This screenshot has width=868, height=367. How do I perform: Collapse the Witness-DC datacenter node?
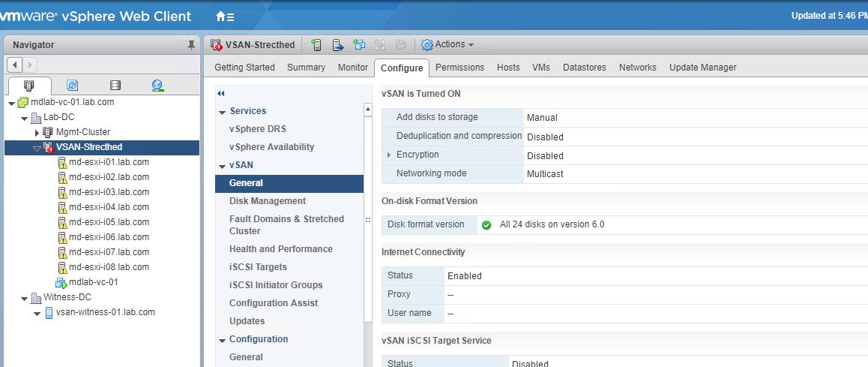pos(24,298)
